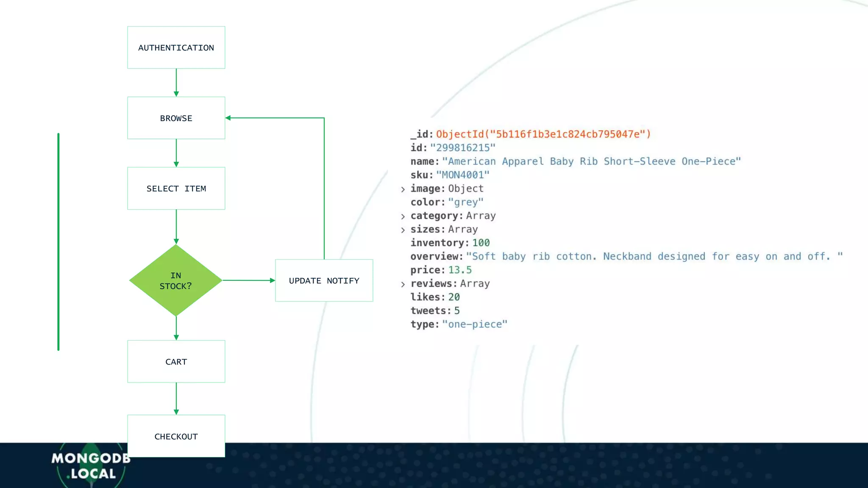Select the UPDATE NOTIFY box

[324, 280]
